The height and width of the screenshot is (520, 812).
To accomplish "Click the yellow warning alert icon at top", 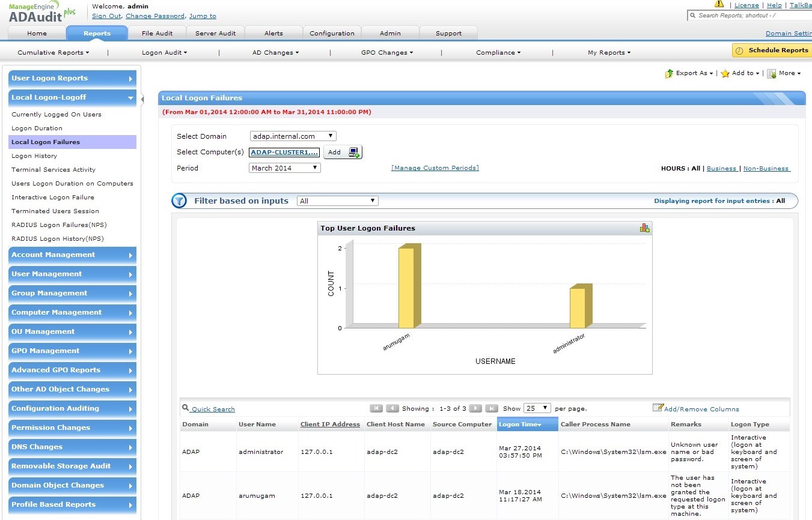I will (x=719, y=4).
